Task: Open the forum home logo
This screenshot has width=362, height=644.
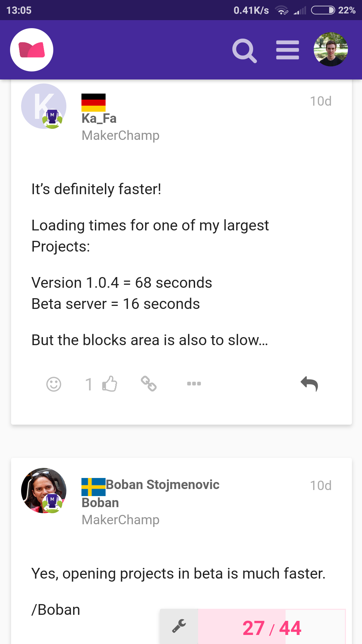Action: (x=32, y=50)
